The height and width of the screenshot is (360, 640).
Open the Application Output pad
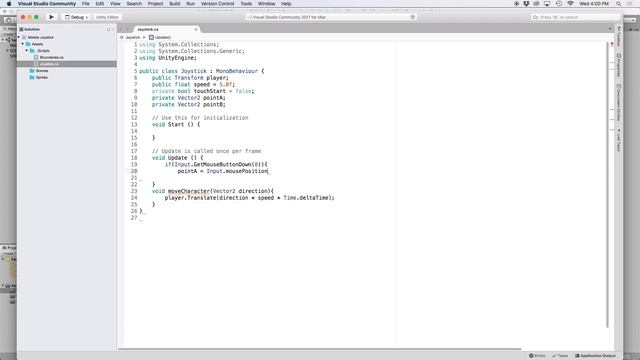point(596,356)
